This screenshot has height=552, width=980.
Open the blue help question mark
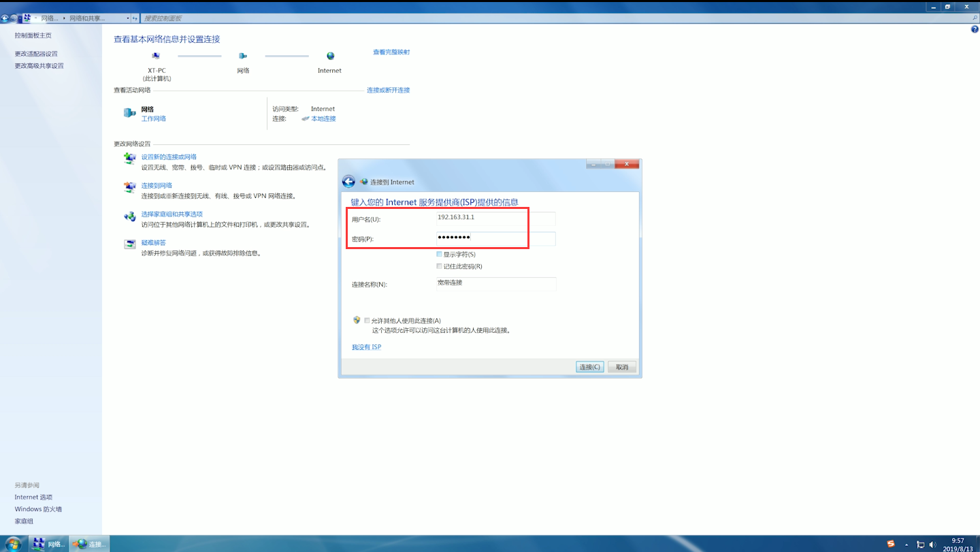coord(975,30)
